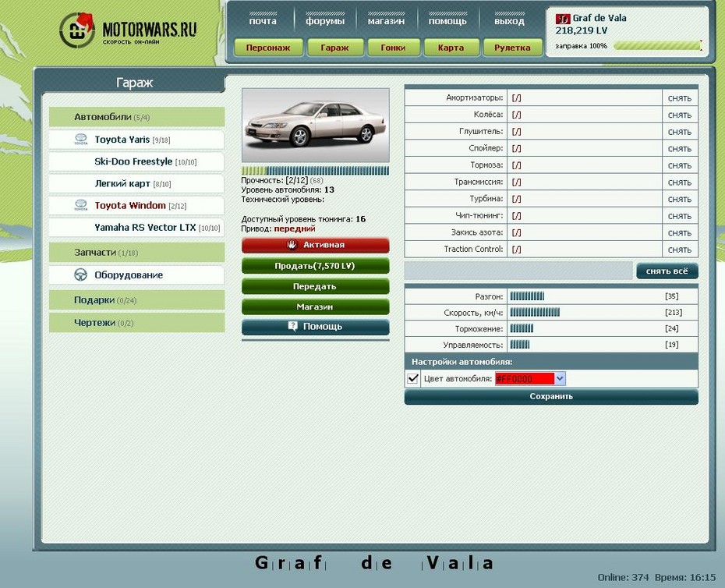Click the Скорость, км/ч stat bar
Viewport: 725px width, 588px height.
(535, 312)
